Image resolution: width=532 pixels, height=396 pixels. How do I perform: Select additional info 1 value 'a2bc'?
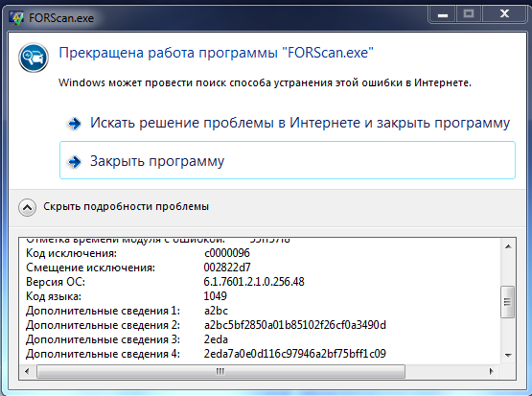pos(216,311)
